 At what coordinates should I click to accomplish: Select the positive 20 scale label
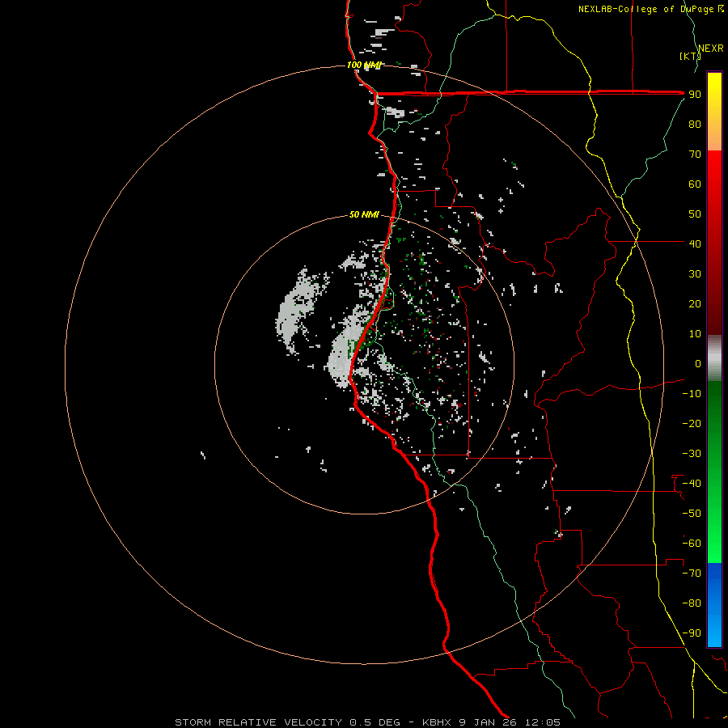coord(695,303)
